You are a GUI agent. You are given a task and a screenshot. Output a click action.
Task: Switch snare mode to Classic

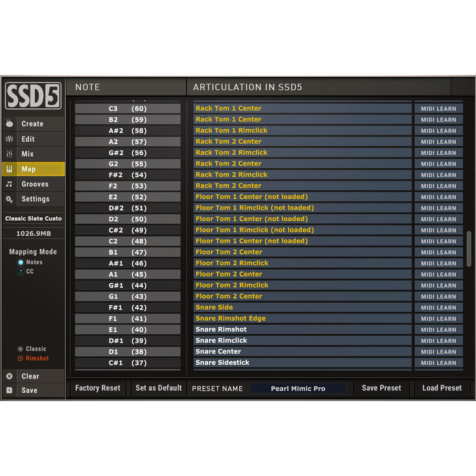[21, 349]
